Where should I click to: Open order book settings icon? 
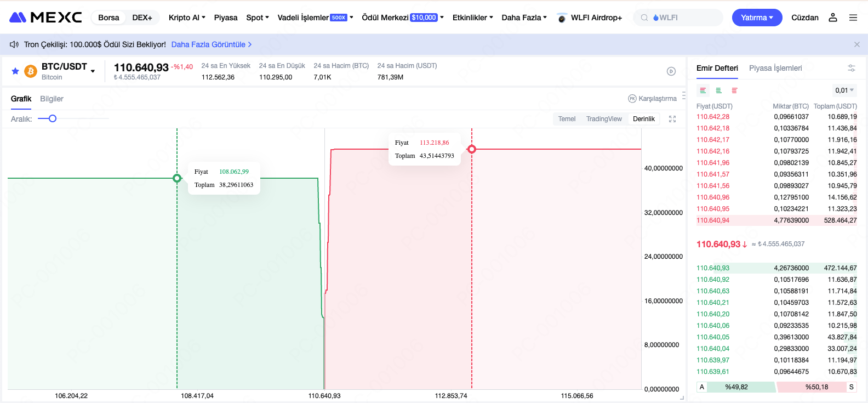(852, 68)
